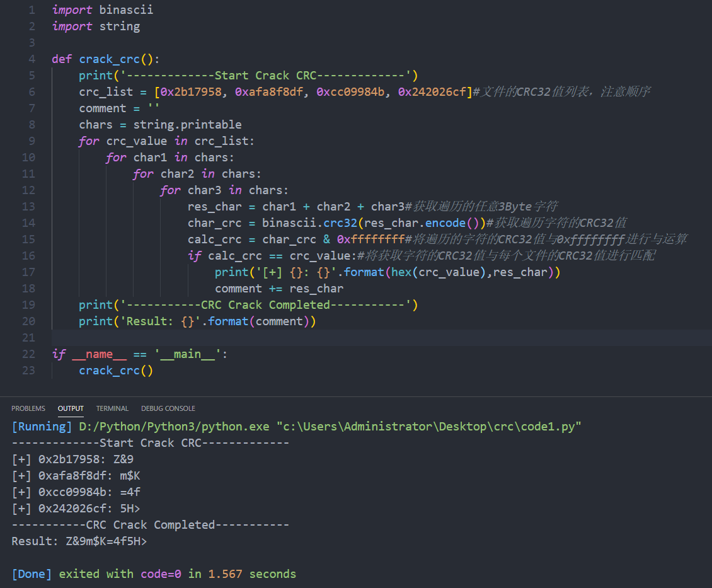Select the OUTPUT tab

pyautogui.click(x=71, y=408)
